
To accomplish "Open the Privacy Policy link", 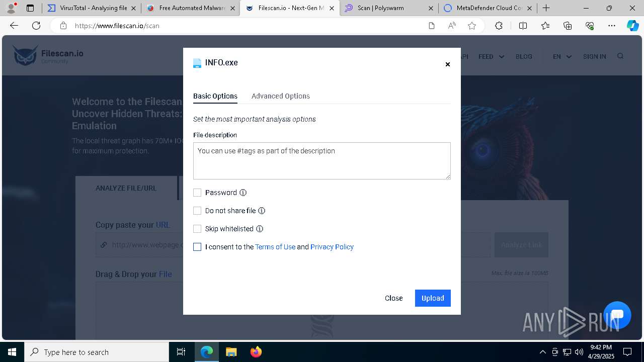I will coord(332,247).
